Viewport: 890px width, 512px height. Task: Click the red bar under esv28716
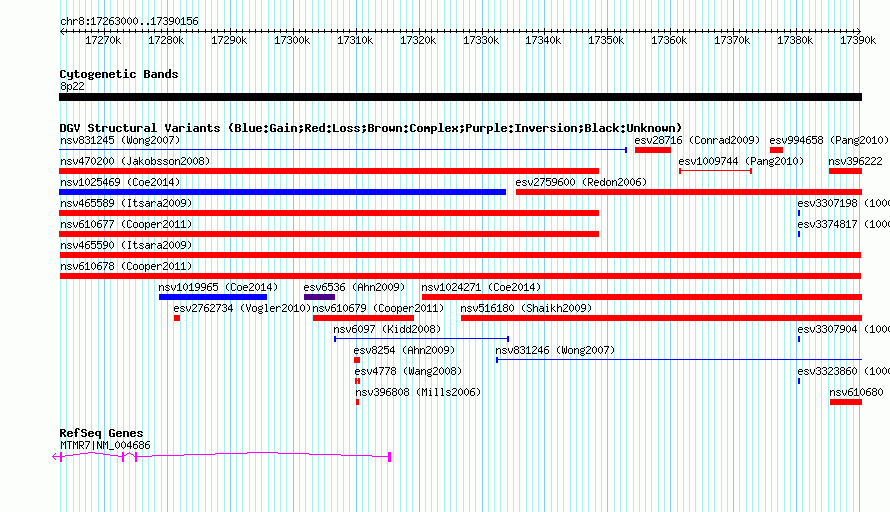[653, 150]
